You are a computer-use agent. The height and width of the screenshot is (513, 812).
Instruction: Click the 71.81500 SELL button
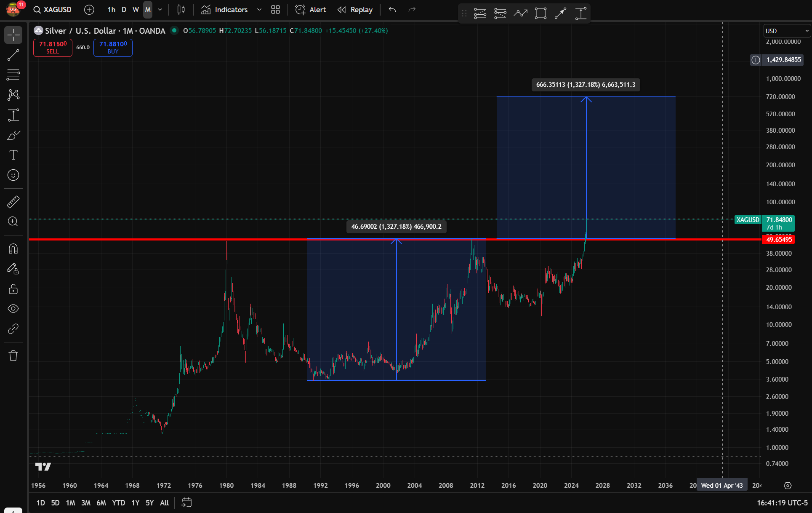[53, 47]
